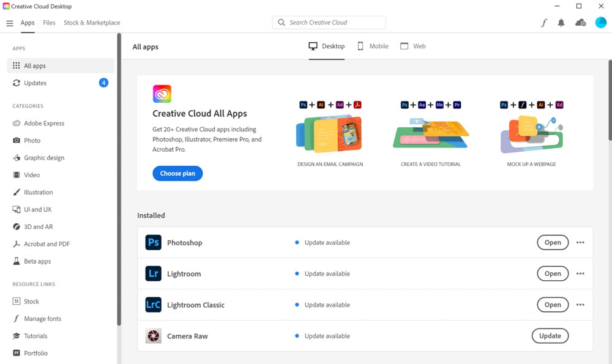
Task: Update Camera Raw
Action: pyautogui.click(x=550, y=336)
